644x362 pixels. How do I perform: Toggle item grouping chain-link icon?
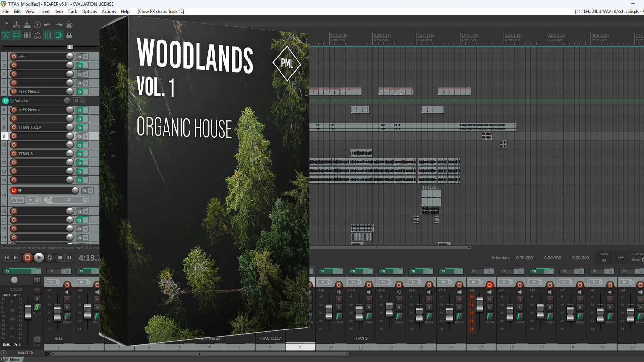(17, 35)
